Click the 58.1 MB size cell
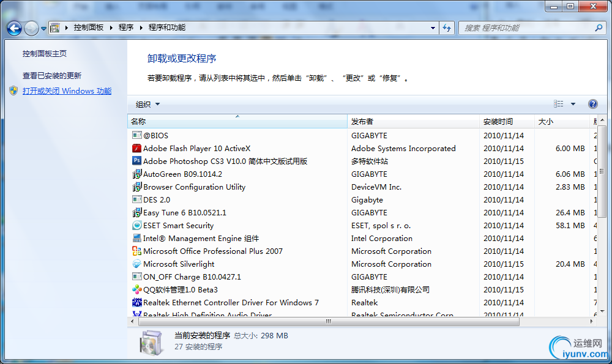Viewport: 612px width, 364px height. 570,226
